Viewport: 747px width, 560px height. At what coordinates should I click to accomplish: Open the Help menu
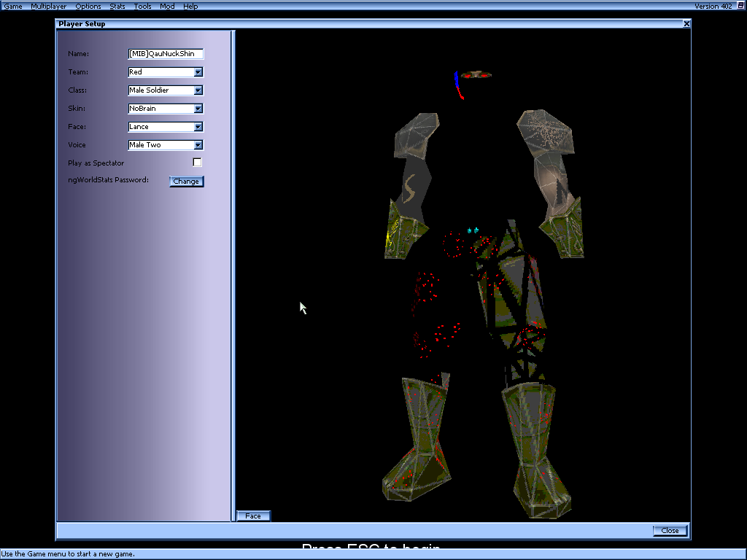[190, 6]
